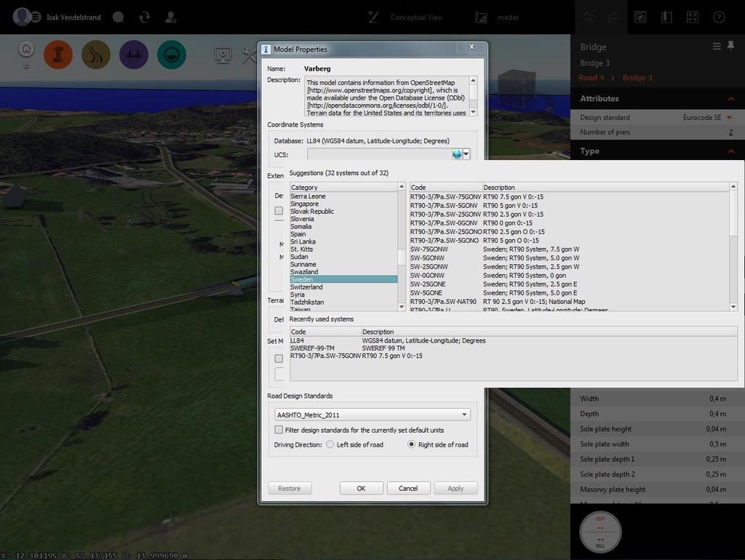This screenshot has width=745, height=560.
Task: Click the undo arrow in top bar
Action: (588, 17)
